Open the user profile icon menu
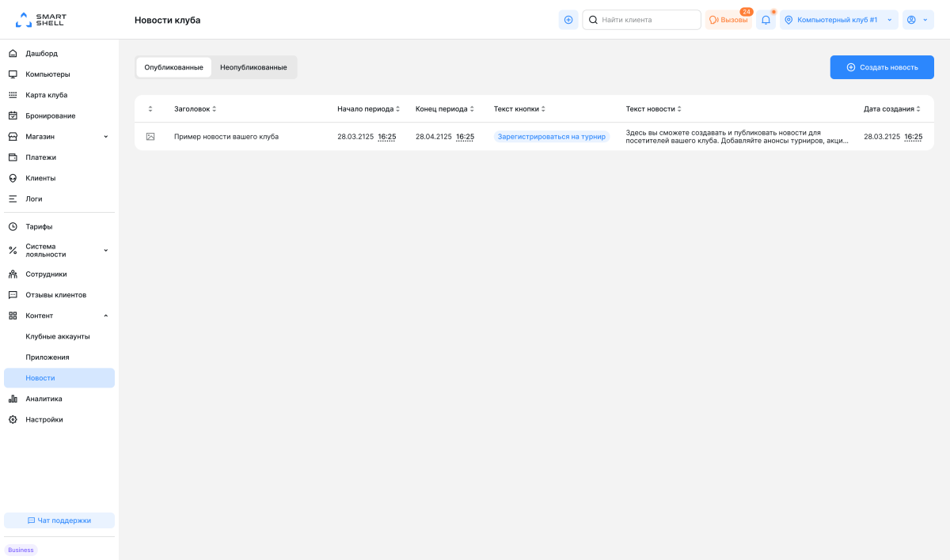 [917, 20]
